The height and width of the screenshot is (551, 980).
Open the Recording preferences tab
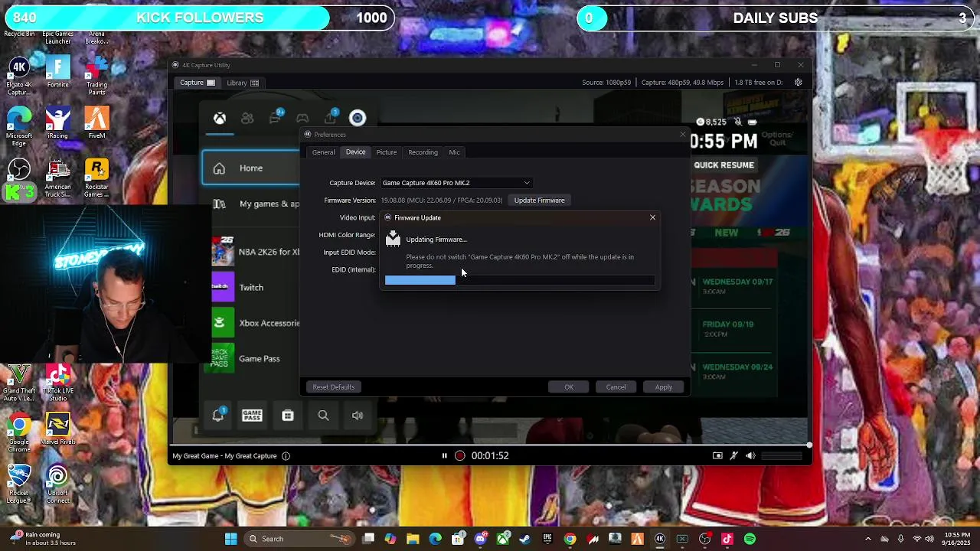click(x=423, y=152)
